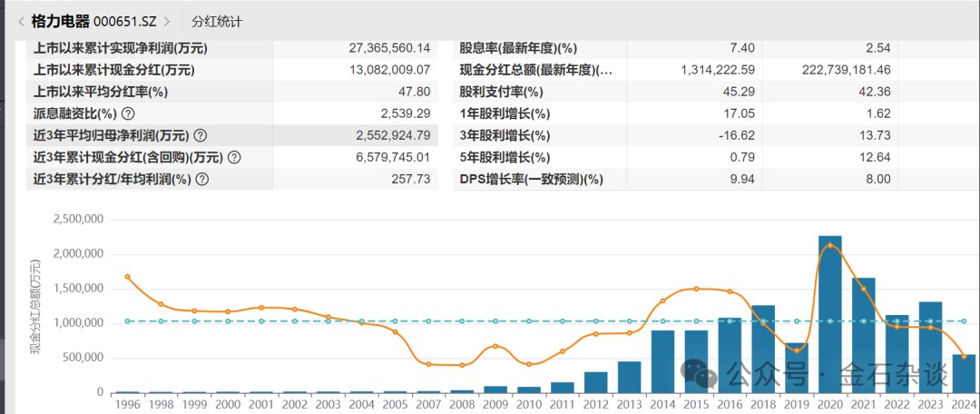Select DPS增长率(一致预测)(%) label
The height and width of the screenshot is (414, 980).
pos(531,179)
